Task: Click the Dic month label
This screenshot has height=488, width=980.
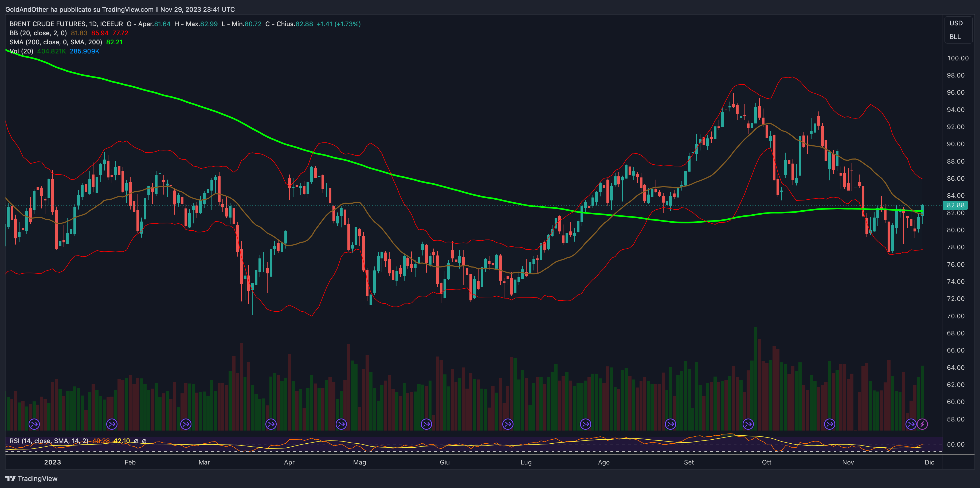Action: coord(930,462)
